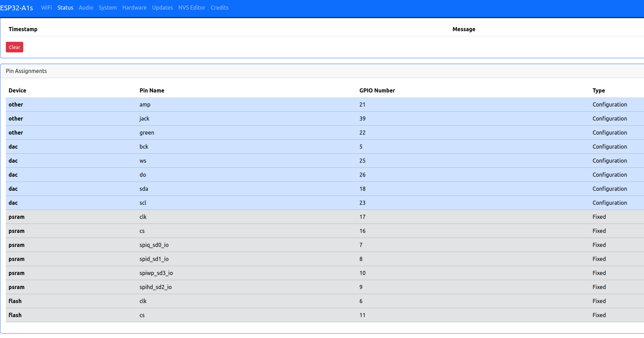Select the spiwp_sd3_io pin cell
Image resolution: width=644 pixels, height=338 pixels.
(x=156, y=273)
